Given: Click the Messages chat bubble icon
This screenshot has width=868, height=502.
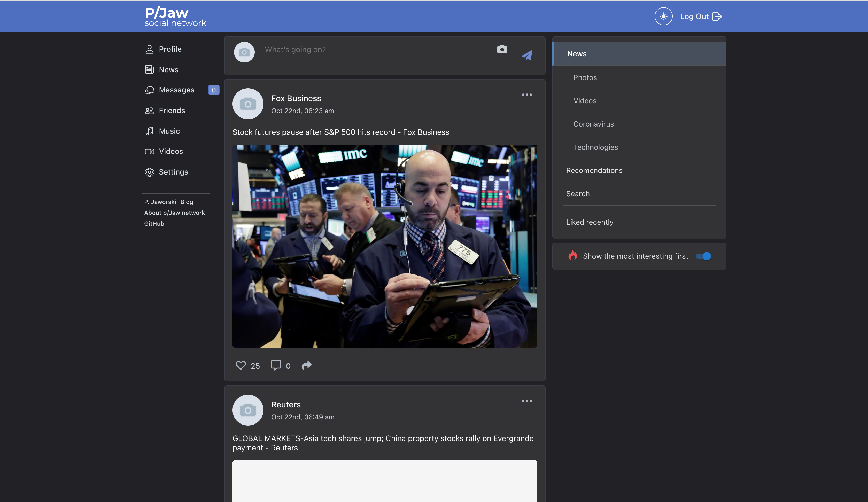Looking at the screenshot, I should (149, 90).
